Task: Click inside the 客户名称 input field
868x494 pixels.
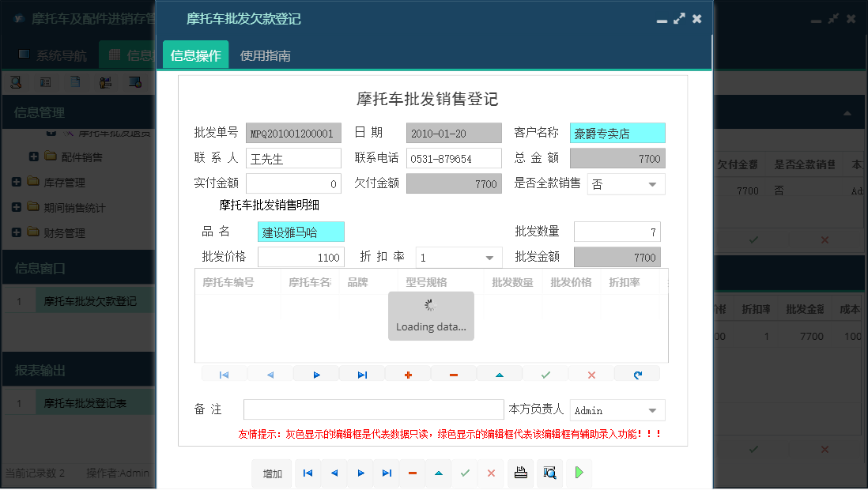Action: [x=617, y=133]
